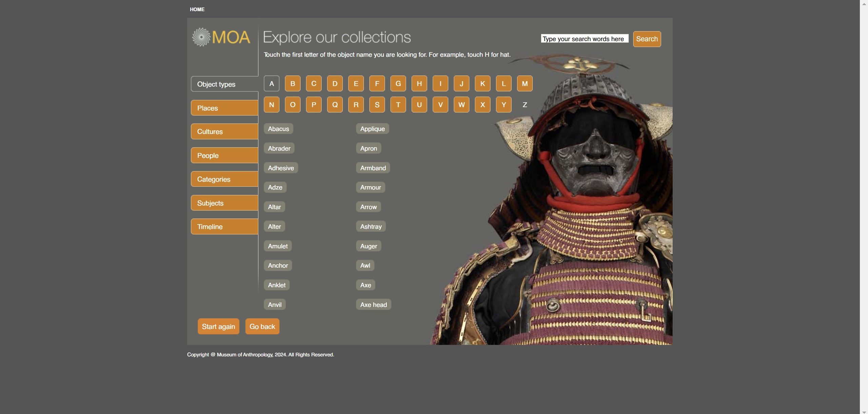Open the HOME link
The width and height of the screenshot is (868, 414).
tap(197, 10)
